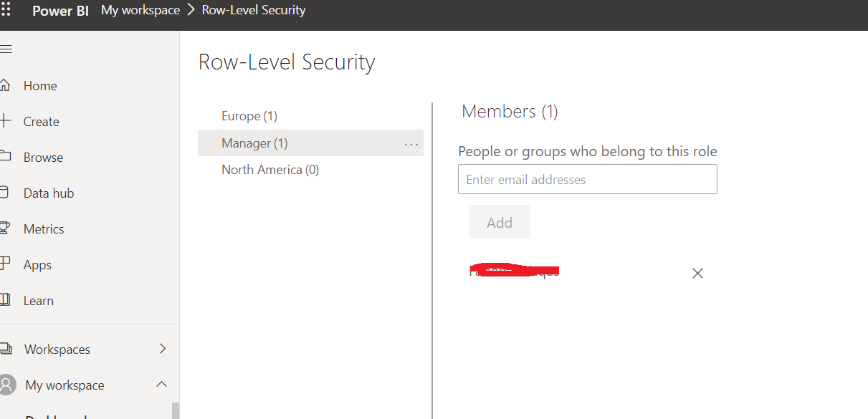
Task: Click the Power BI logo text
Action: coord(60,11)
